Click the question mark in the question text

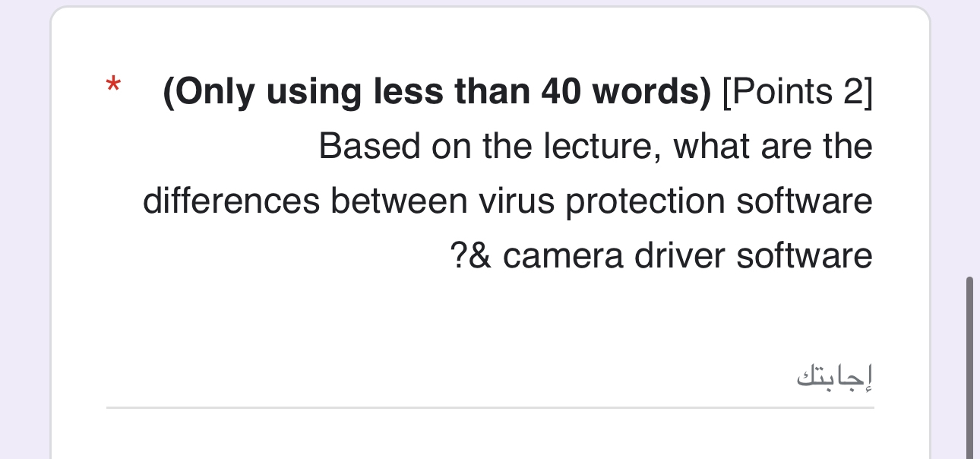460,255
